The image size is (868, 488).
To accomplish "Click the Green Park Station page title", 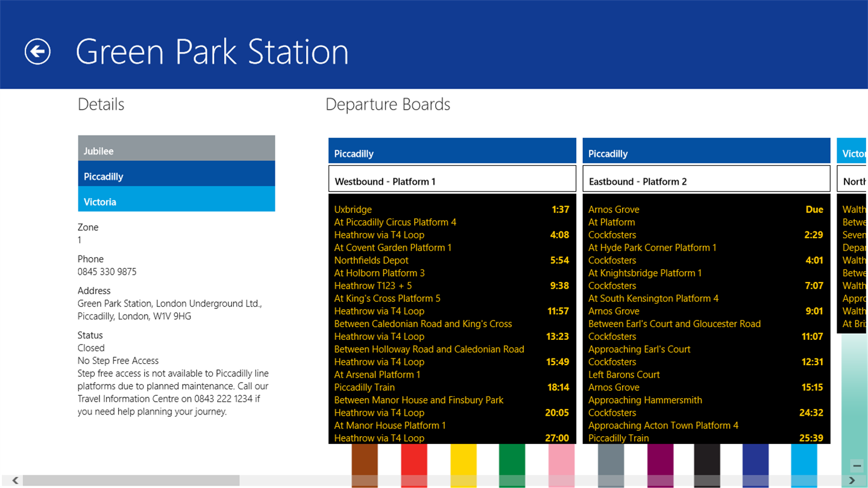I will [x=212, y=52].
